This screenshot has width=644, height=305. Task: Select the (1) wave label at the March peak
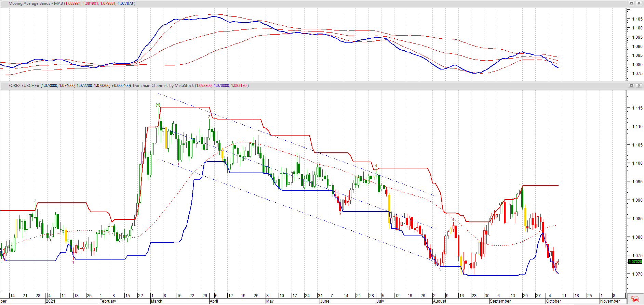(x=158, y=105)
